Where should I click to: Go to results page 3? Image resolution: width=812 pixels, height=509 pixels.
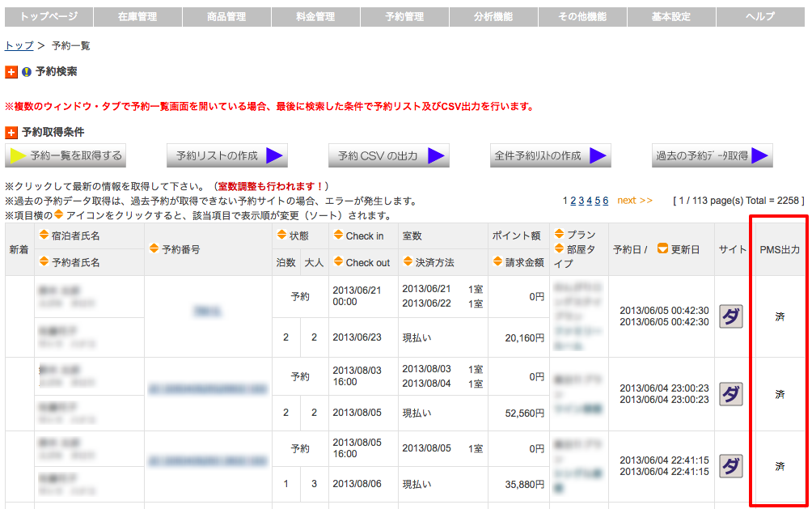click(581, 201)
